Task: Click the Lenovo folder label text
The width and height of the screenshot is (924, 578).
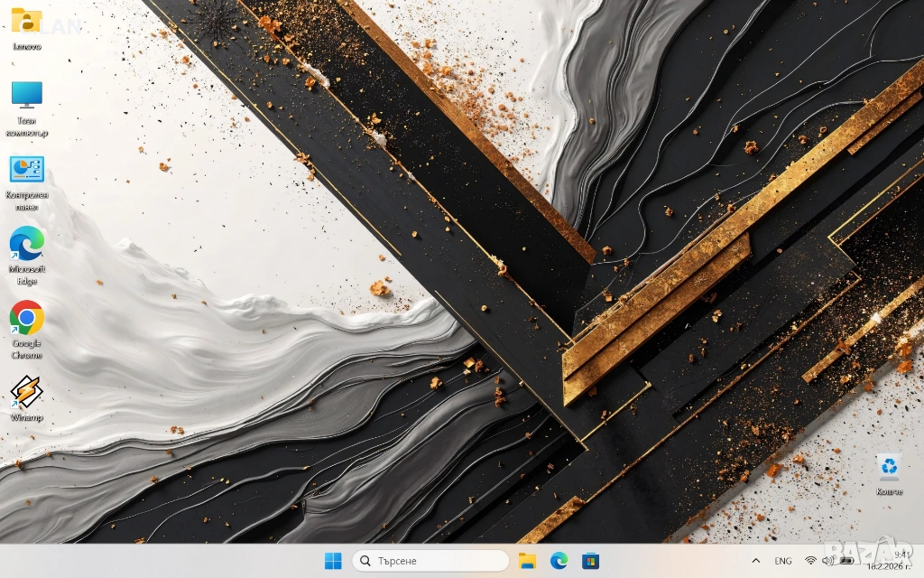Action: [x=26, y=46]
